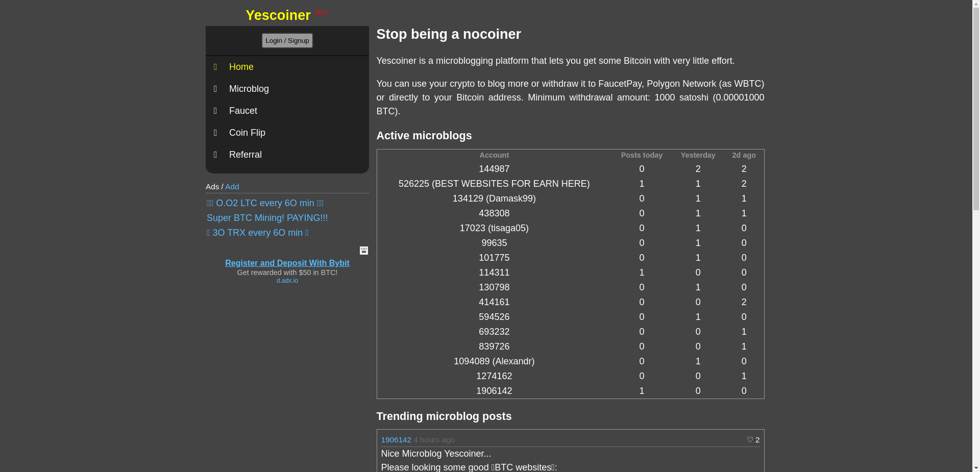Screen dimensions: 980x472
Task: Open the 0.02 LTC every 60 min ad
Action: 265,203
